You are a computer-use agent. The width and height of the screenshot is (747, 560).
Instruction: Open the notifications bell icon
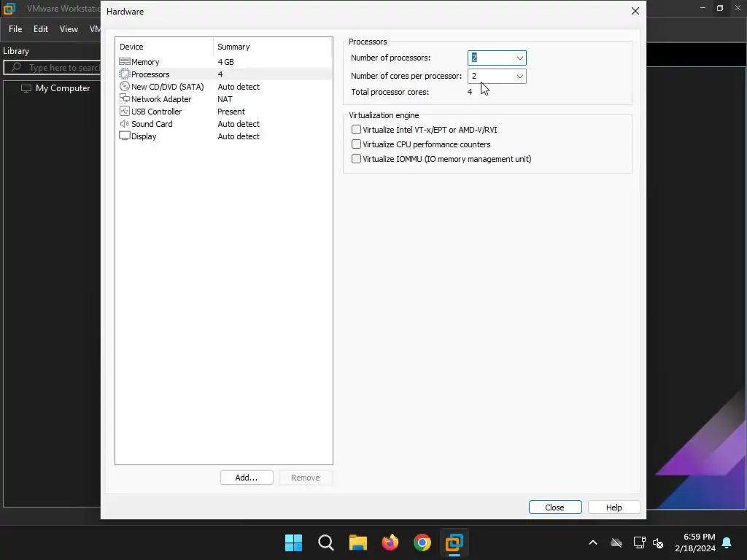pyautogui.click(x=727, y=542)
